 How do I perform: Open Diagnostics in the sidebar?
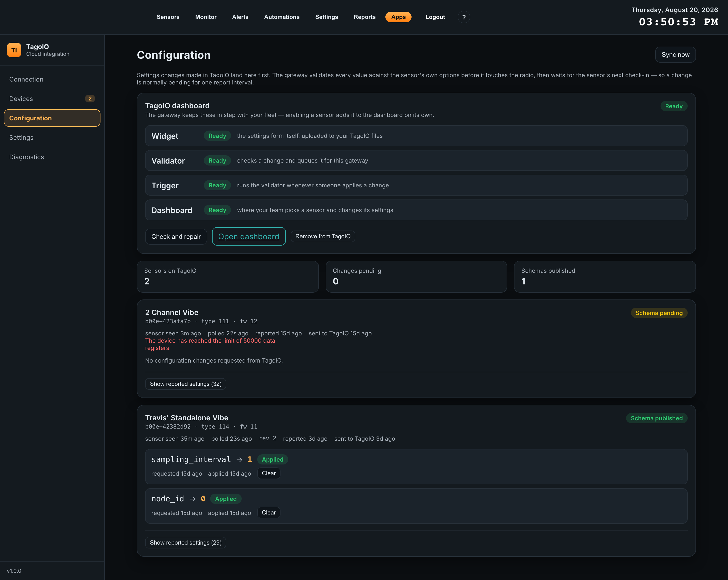[52, 157]
